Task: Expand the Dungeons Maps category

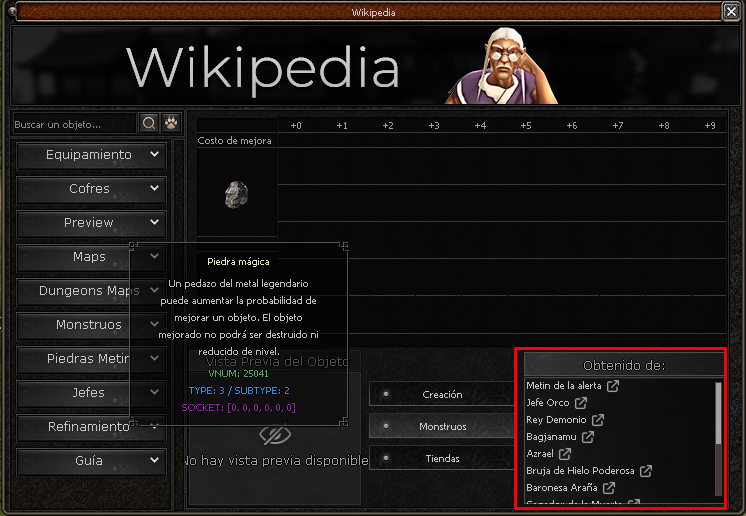Action: click(x=91, y=291)
